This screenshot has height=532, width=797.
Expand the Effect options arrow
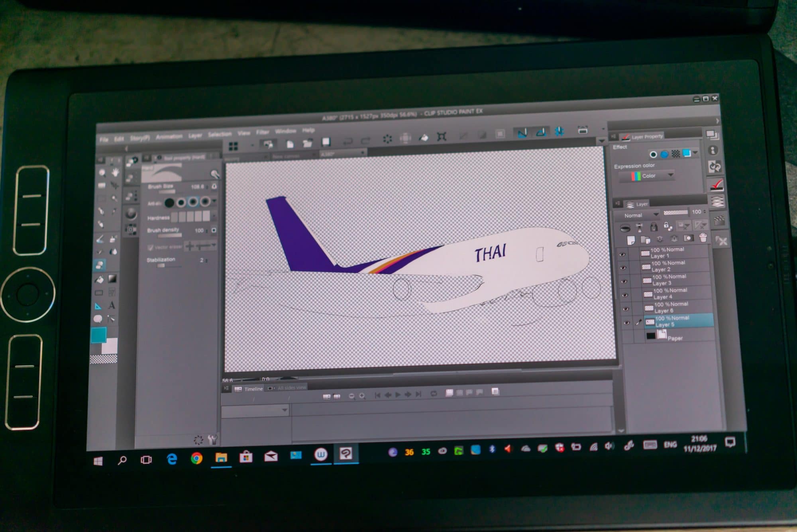695,153
